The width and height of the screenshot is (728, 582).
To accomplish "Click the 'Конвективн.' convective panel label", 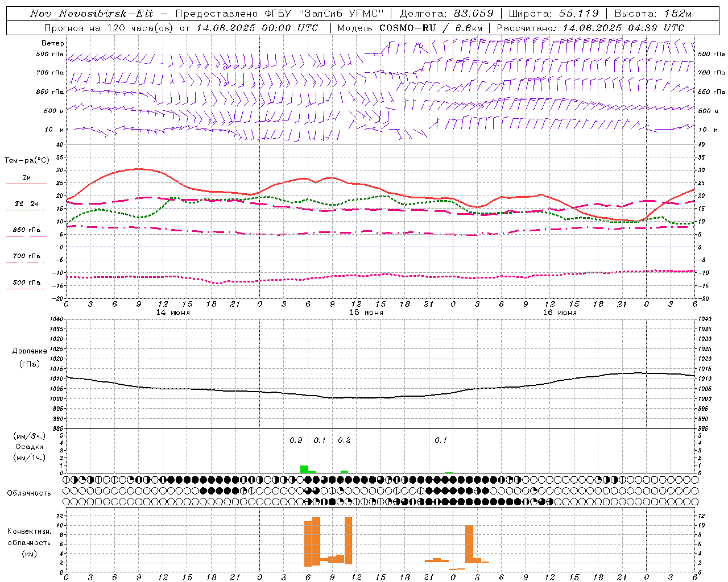I will (30, 531).
